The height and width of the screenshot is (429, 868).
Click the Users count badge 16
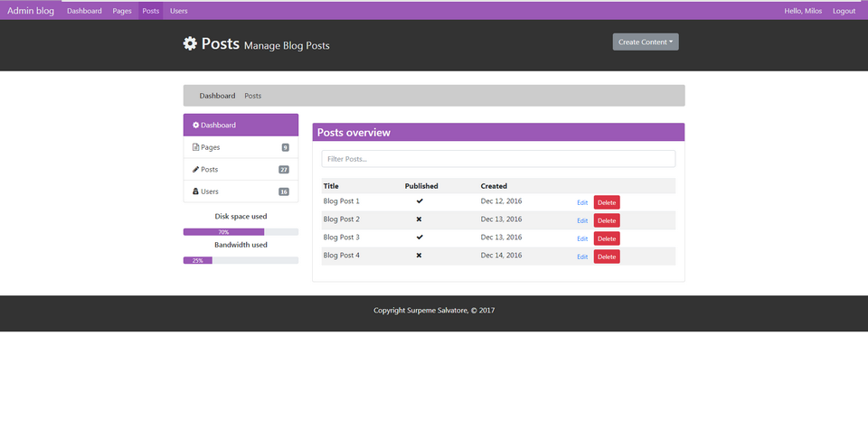point(284,191)
